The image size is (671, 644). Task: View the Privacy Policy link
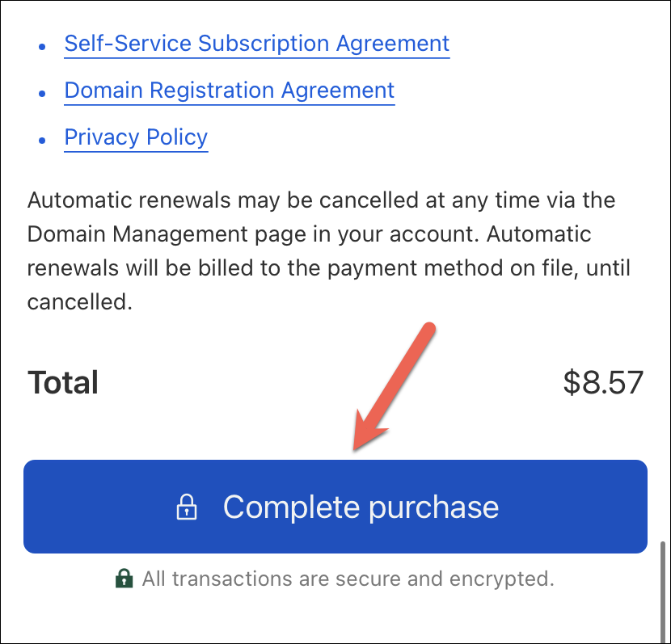coord(136,137)
